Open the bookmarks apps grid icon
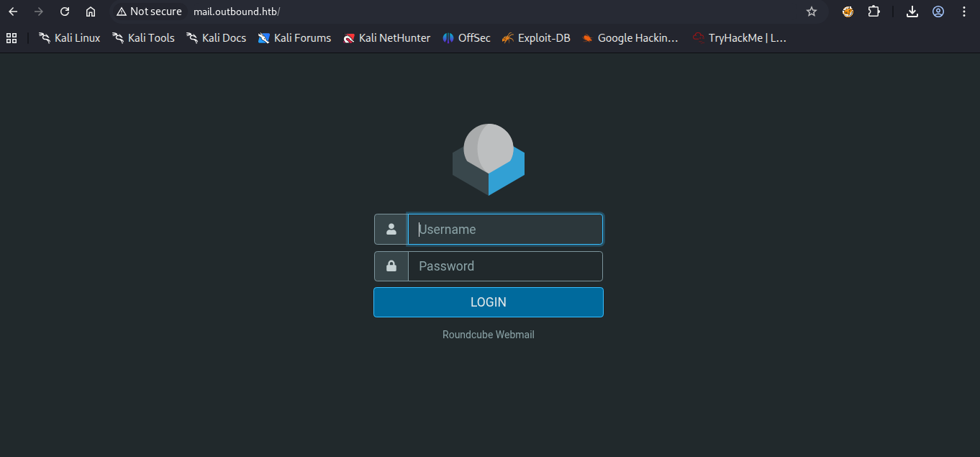 [x=11, y=37]
